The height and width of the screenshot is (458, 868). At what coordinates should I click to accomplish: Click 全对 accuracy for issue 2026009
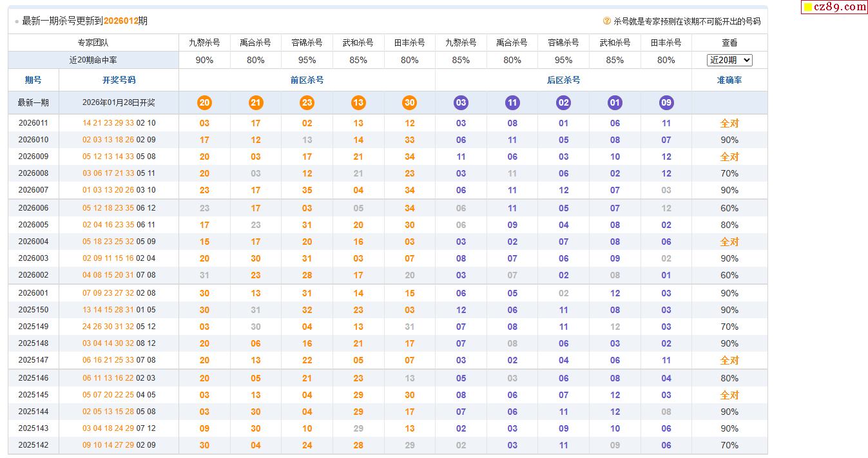729,157
